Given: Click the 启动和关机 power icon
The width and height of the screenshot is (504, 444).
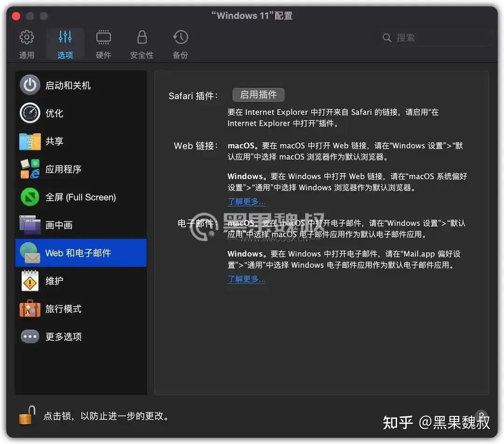Looking at the screenshot, I should coord(30,85).
